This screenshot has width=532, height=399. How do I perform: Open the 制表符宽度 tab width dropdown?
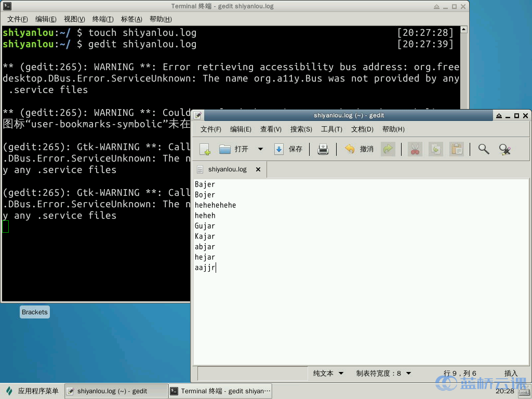click(383, 373)
